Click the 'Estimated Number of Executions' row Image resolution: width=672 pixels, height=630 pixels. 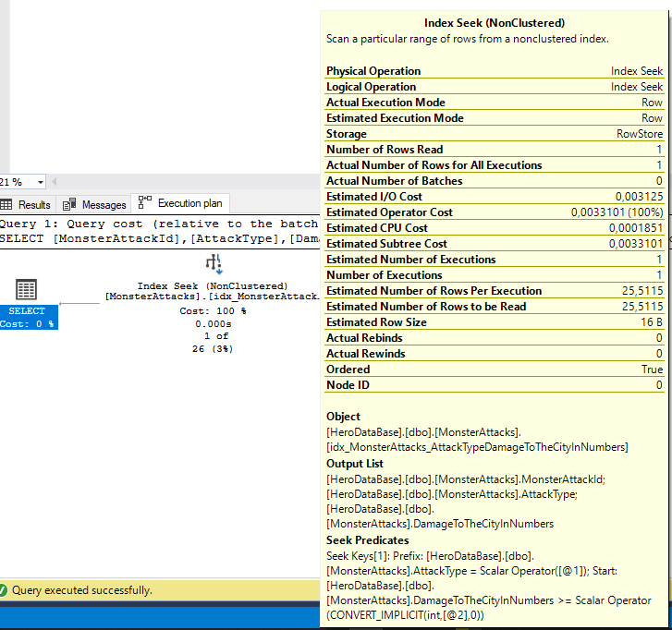coord(495,259)
